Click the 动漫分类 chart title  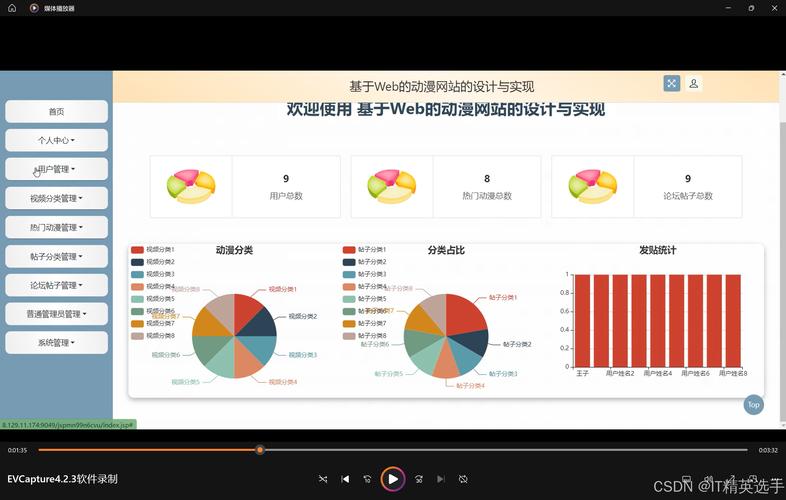[x=234, y=250]
